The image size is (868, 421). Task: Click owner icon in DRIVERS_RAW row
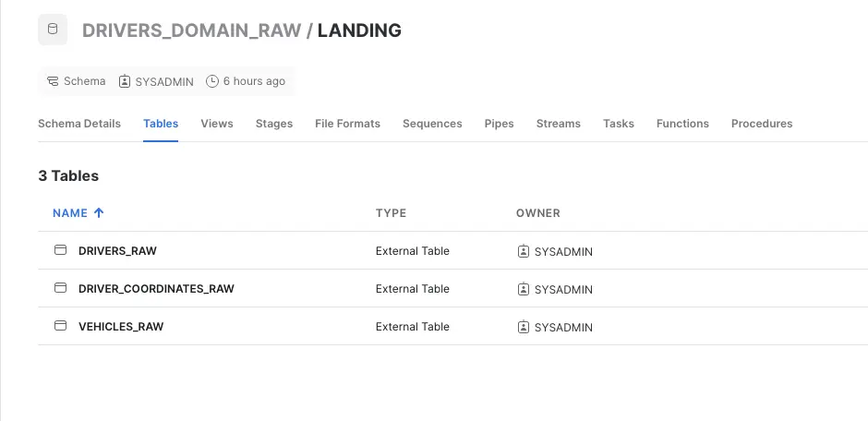tap(524, 251)
